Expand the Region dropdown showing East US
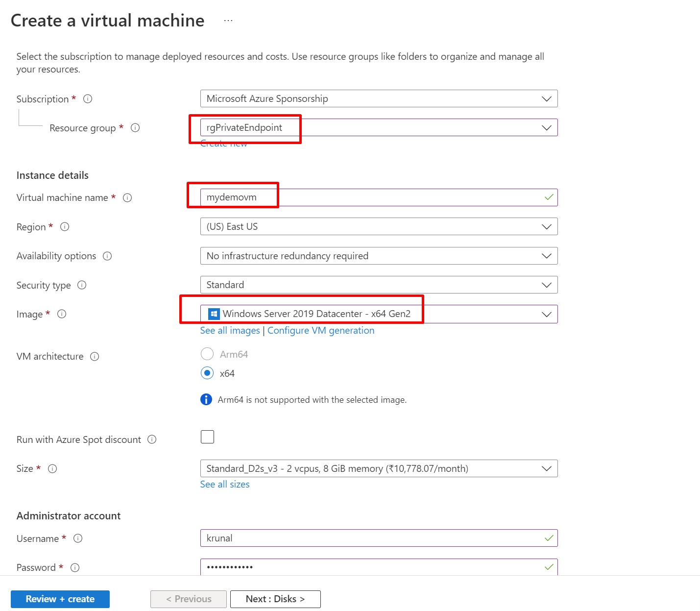700x611 pixels. coord(379,227)
